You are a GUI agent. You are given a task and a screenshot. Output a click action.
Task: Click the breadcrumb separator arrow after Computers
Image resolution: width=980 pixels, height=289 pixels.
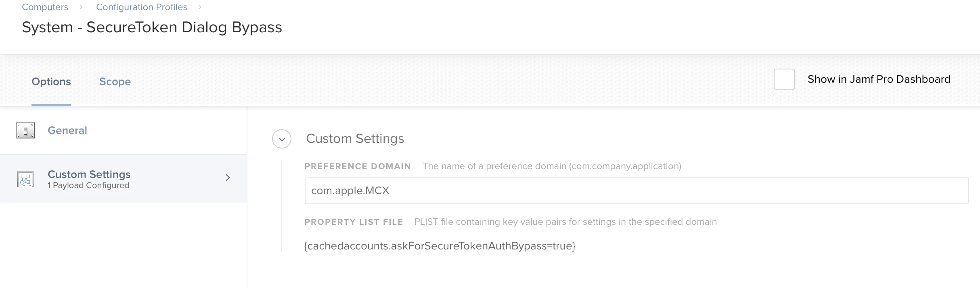coord(81,7)
